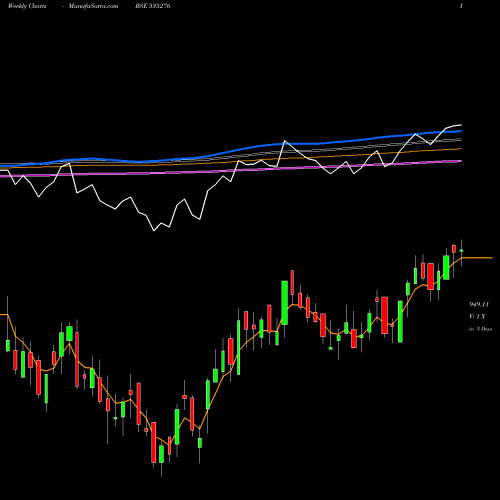Click the "949.11" price value
This screenshot has height=500, width=500.
(479, 305)
